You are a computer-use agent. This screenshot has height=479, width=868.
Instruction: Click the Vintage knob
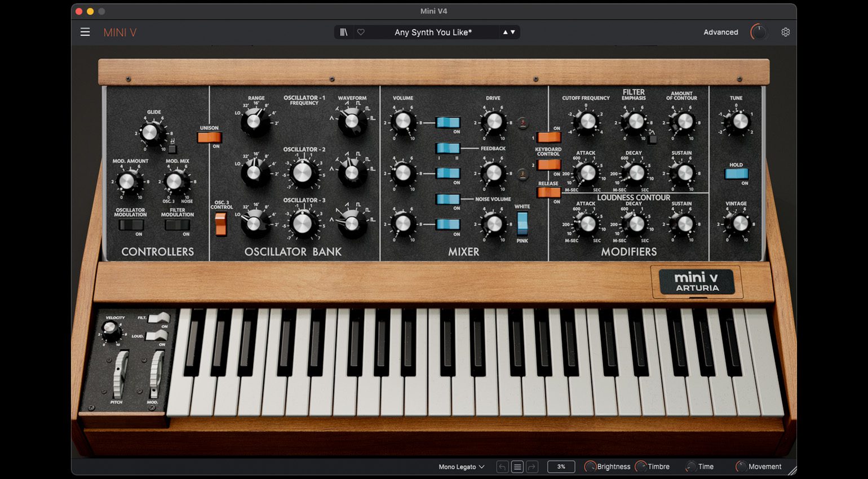[739, 224]
